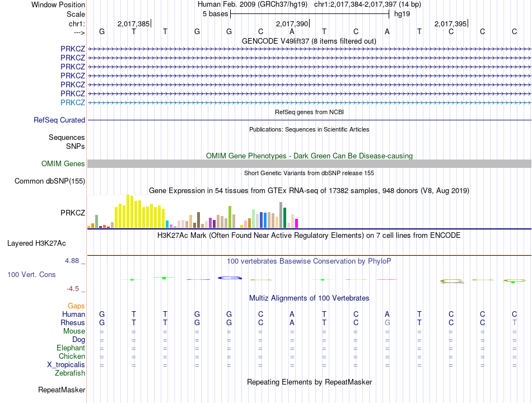Click the blue G logo in PhyloP track
532x403 pixels.
(x=230, y=278)
